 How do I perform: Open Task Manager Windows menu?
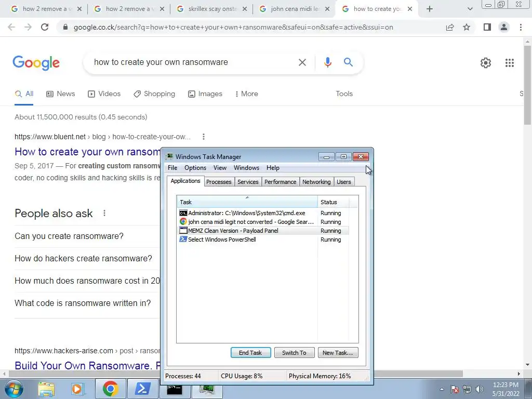(x=246, y=168)
